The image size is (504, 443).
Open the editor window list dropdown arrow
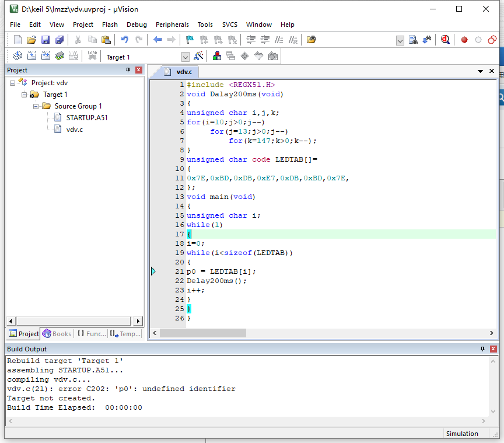480,71
